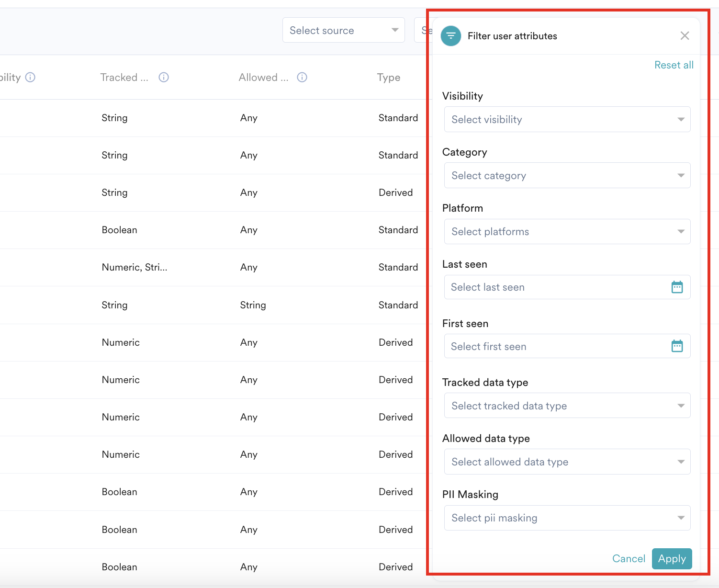Open the First seen calendar icon
This screenshot has height=588, width=719.
point(677,346)
